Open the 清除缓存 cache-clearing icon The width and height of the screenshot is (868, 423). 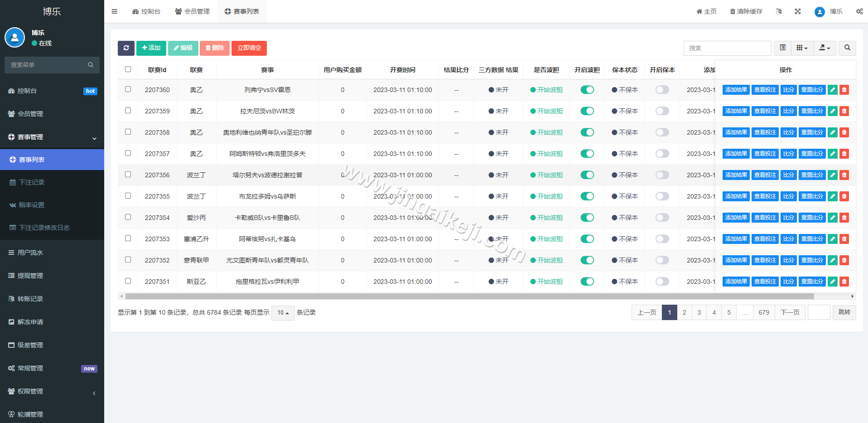point(745,11)
